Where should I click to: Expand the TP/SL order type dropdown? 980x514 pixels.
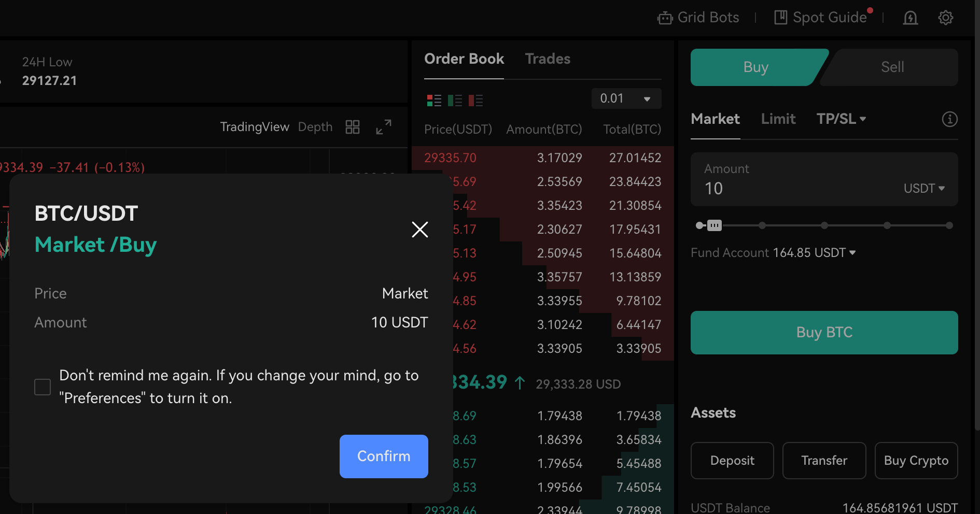pyautogui.click(x=841, y=119)
